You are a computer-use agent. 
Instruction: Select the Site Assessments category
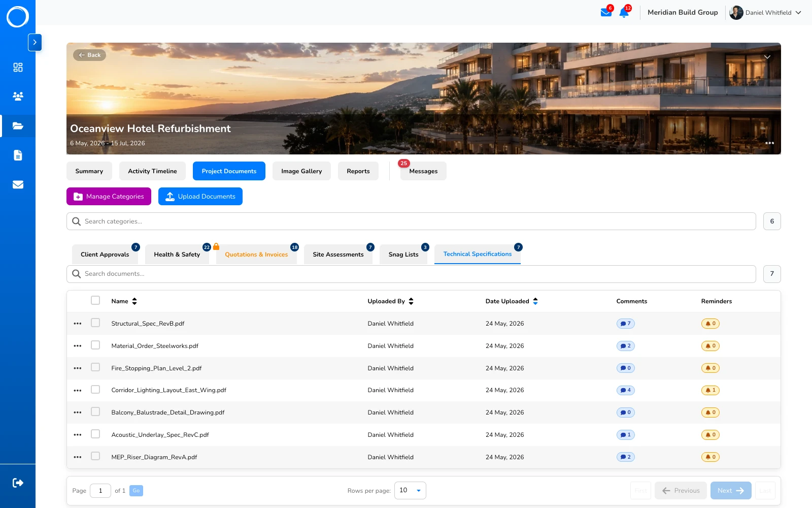click(x=338, y=255)
